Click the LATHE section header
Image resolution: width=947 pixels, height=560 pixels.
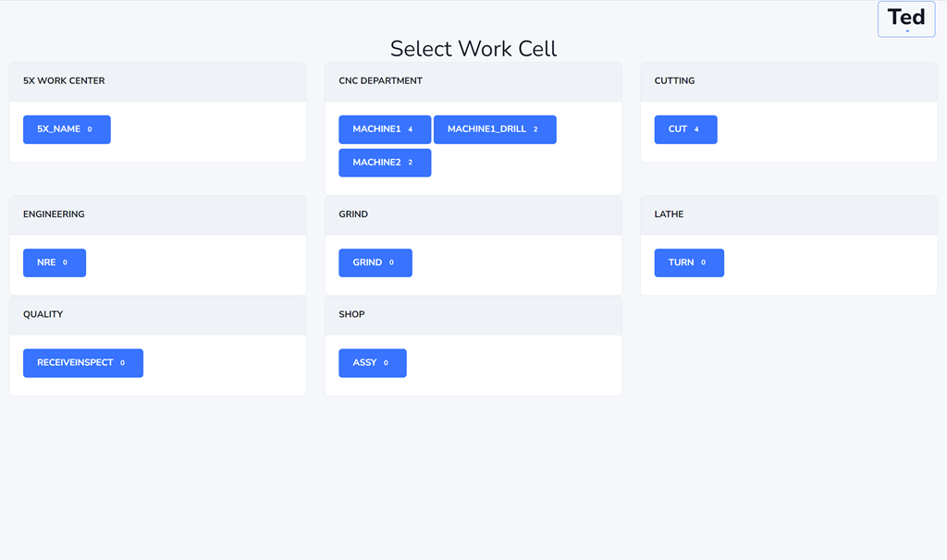tap(669, 214)
